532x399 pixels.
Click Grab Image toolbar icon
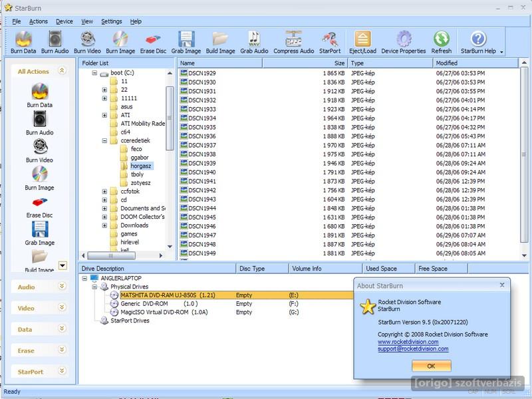pyautogui.click(x=186, y=43)
